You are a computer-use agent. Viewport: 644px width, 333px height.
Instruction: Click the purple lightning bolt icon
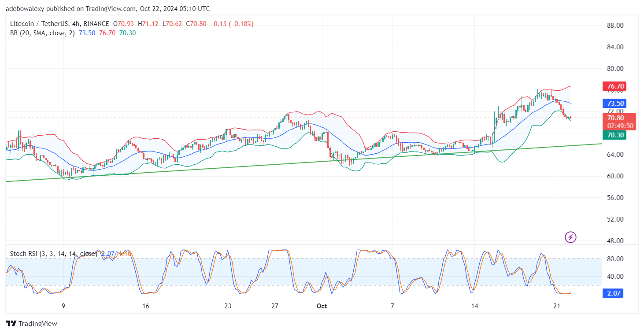pos(570,237)
